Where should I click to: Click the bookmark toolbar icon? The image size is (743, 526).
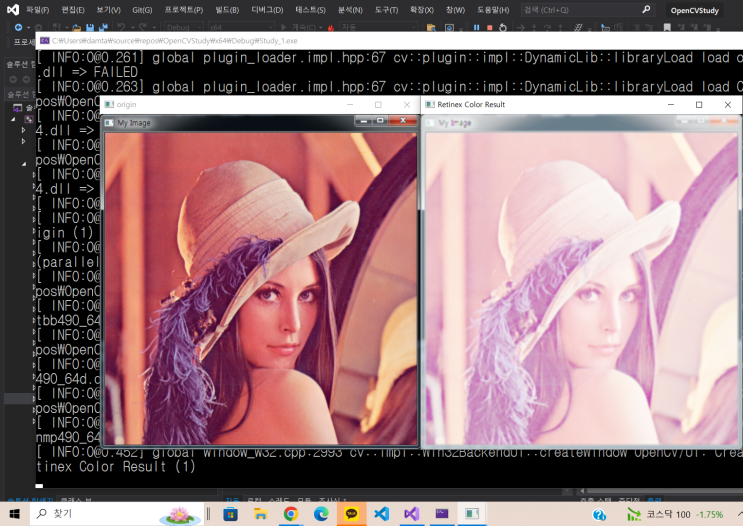coord(667,27)
